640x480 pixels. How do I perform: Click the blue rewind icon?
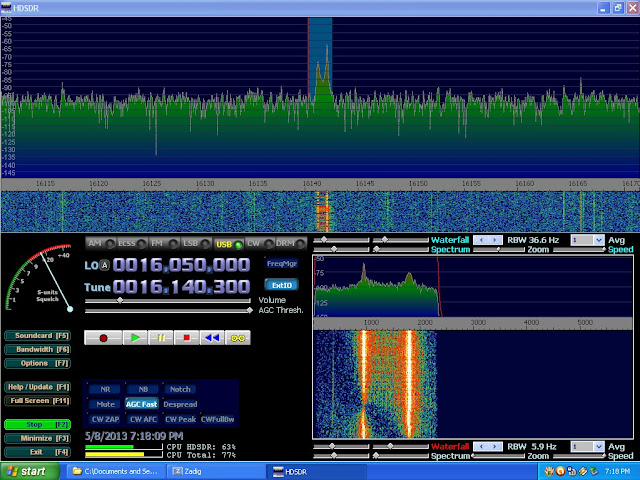(213, 338)
